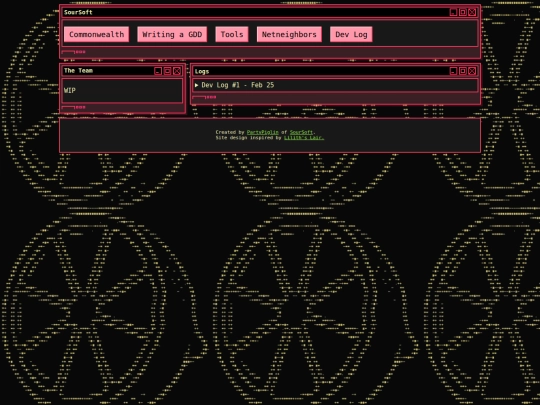Open the Commonwealth page
This screenshot has height=405, width=540.
click(96, 34)
